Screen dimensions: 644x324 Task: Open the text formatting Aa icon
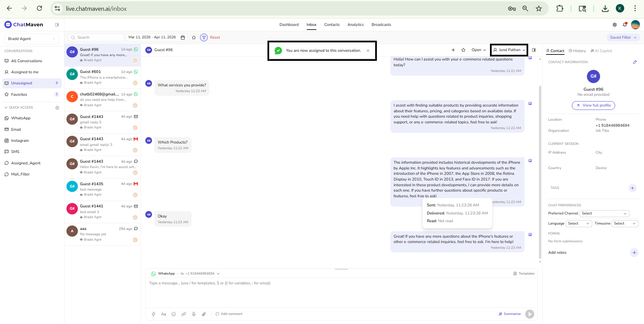164,314
